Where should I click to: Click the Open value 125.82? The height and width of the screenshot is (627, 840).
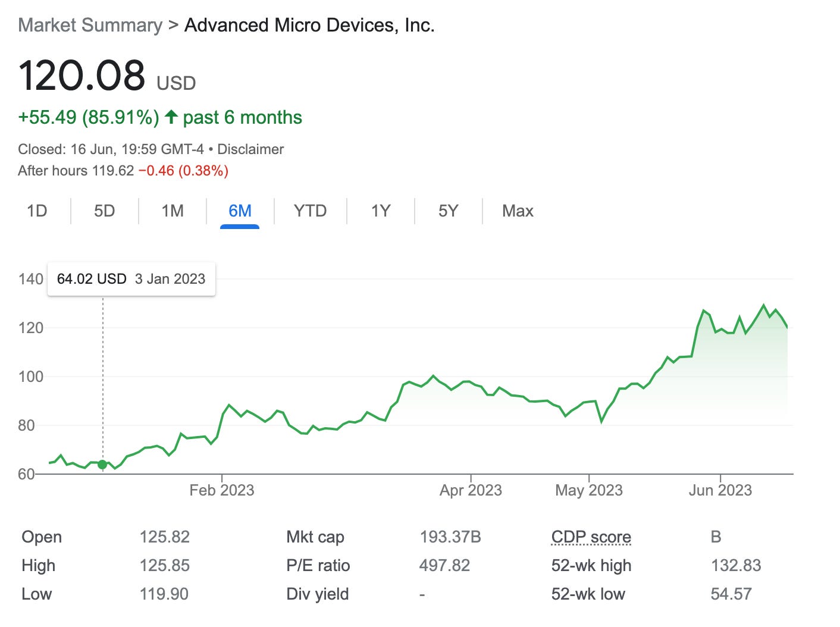click(x=165, y=537)
